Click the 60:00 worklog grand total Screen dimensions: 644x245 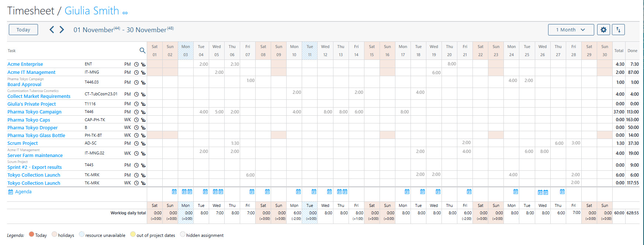tap(619, 213)
